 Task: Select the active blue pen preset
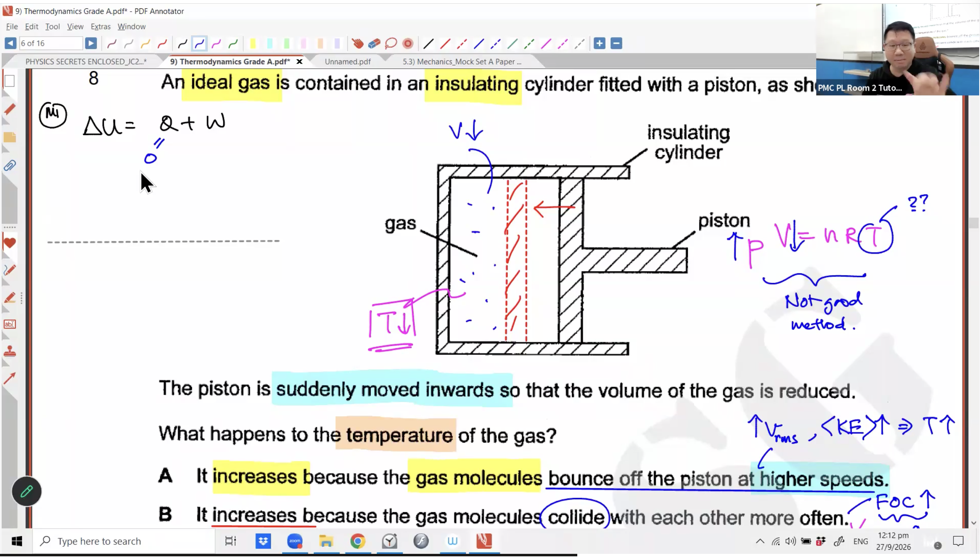tap(199, 43)
